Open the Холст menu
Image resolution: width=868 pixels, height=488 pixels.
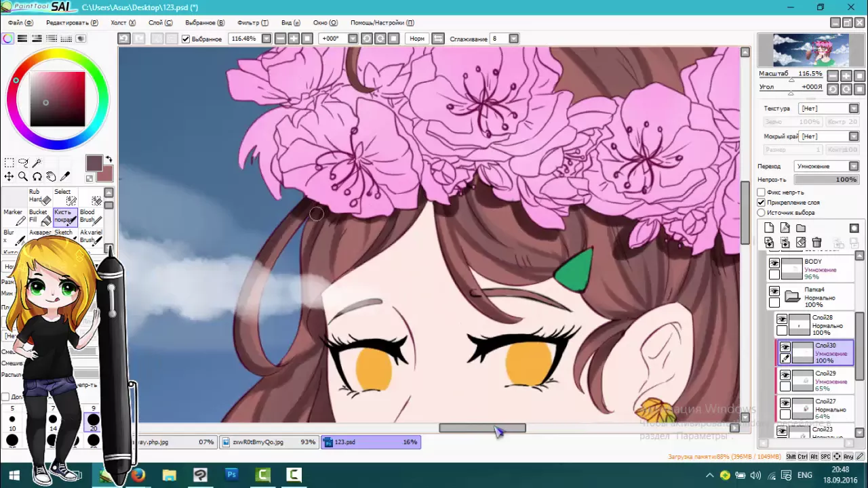click(x=123, y=22)
